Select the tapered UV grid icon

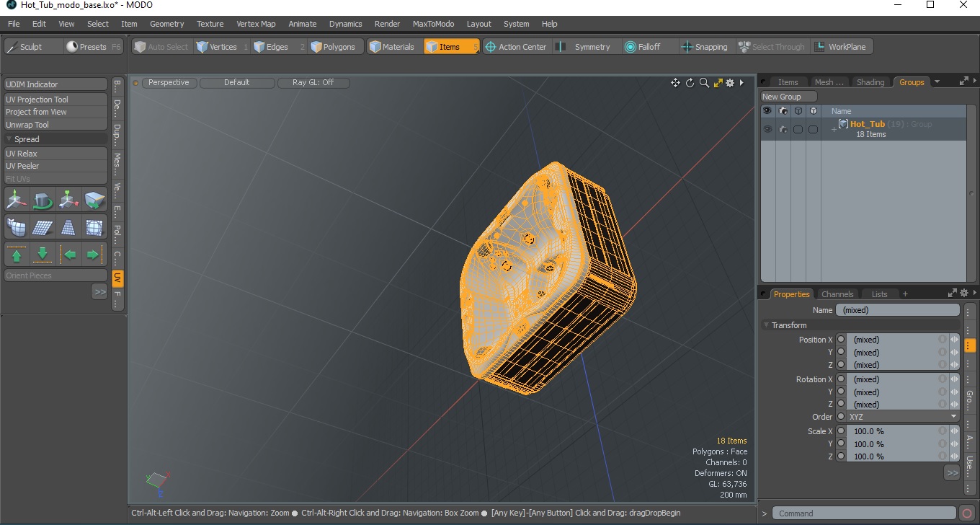pos(69,228)
